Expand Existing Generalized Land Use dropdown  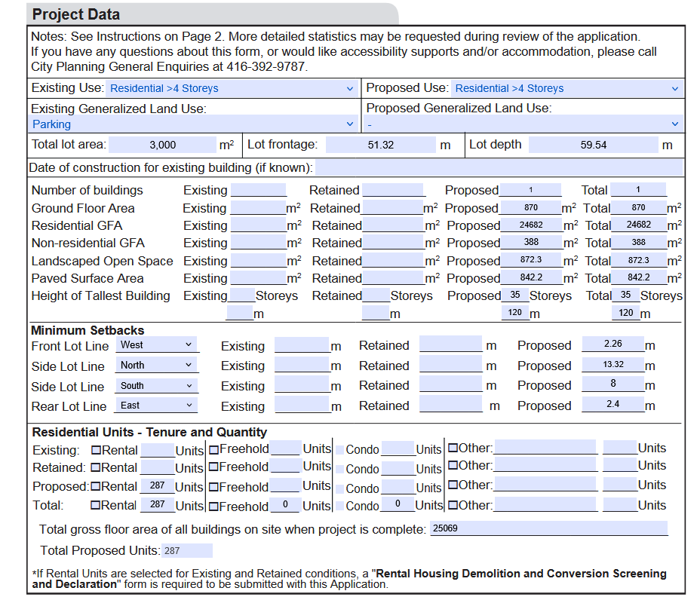click(194, 124)
